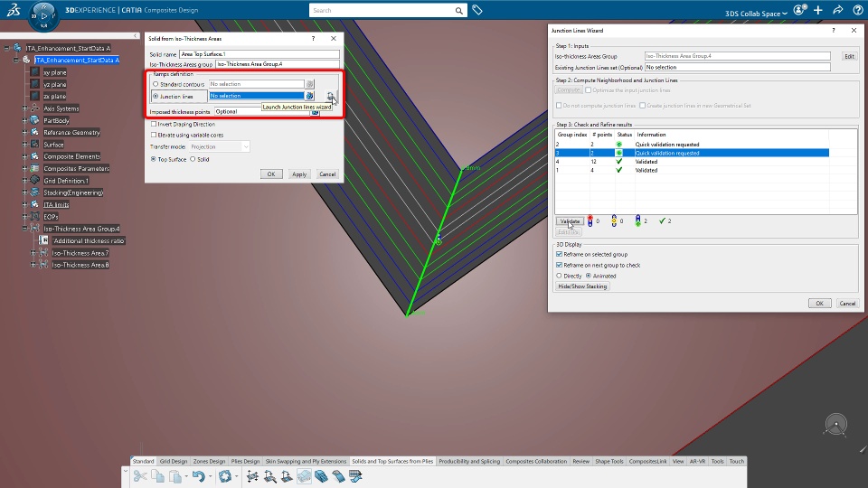Select group index 4 Validated row

(x=692, y=162)
